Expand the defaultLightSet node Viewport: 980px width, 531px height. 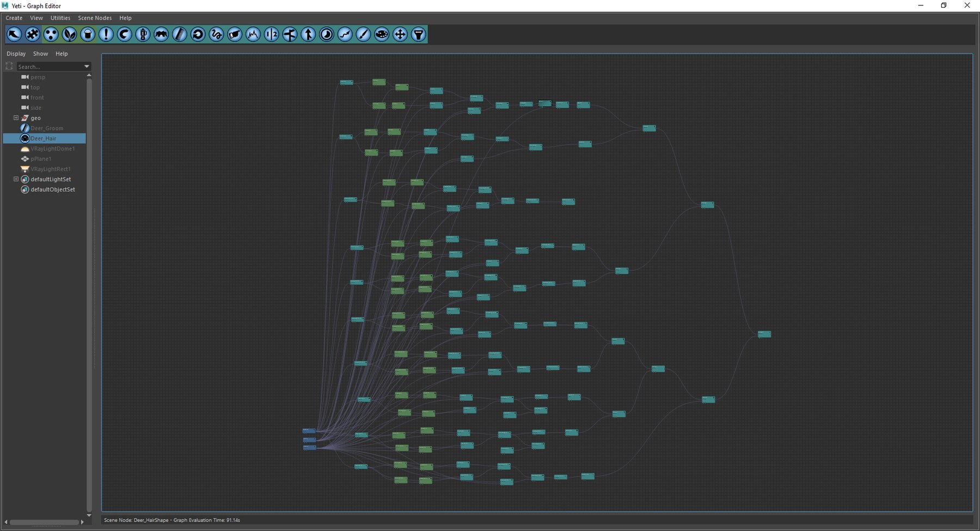pyautogui.click(x=16, y=179)
